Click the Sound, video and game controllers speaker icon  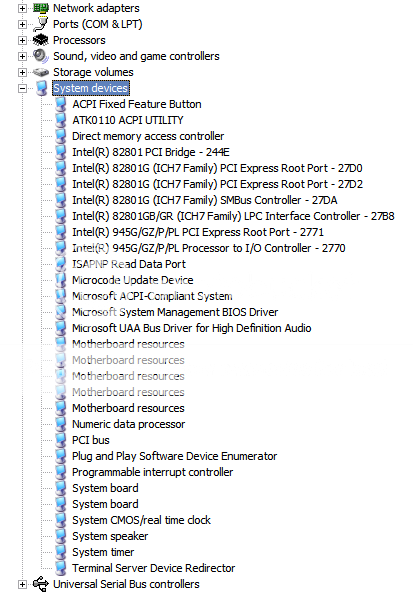pyautogui.click(x=41, y=56)
